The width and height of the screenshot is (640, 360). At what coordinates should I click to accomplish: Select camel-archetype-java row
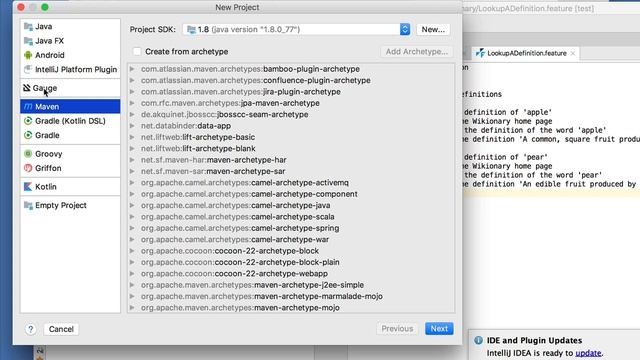point(291,205)
